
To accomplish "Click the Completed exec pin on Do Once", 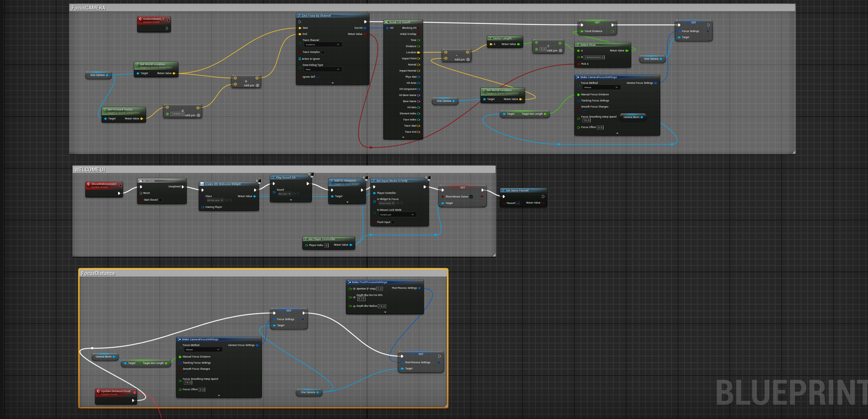I will point(183,187).
